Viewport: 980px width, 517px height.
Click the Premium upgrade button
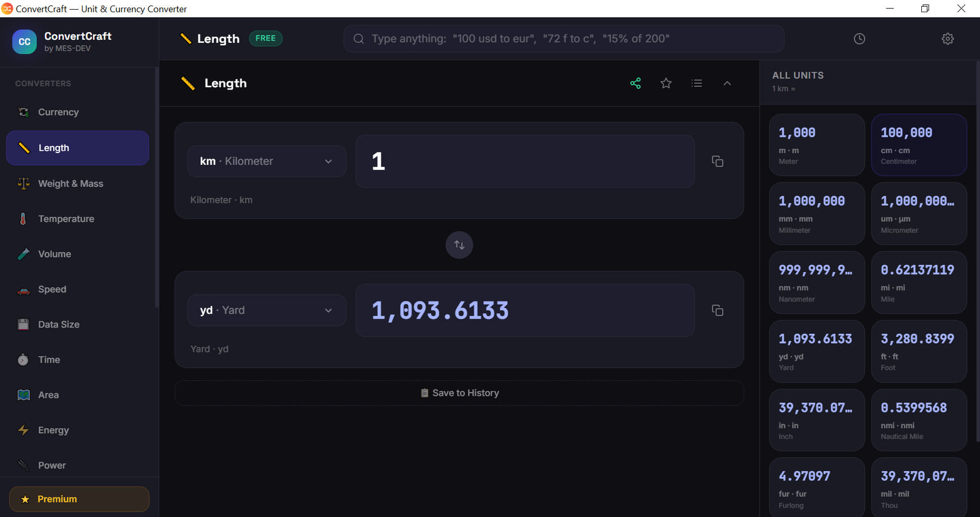coord(79,499)
